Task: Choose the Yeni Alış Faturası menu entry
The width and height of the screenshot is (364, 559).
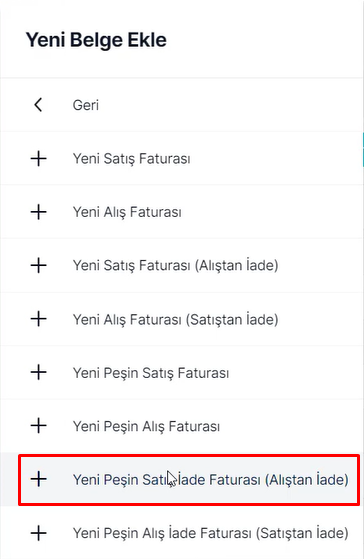Action: pos(127,212)
